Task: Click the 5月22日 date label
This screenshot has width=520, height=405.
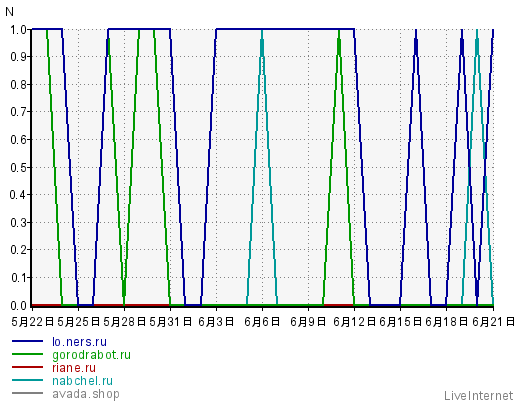Action: (x=33, y=322)
